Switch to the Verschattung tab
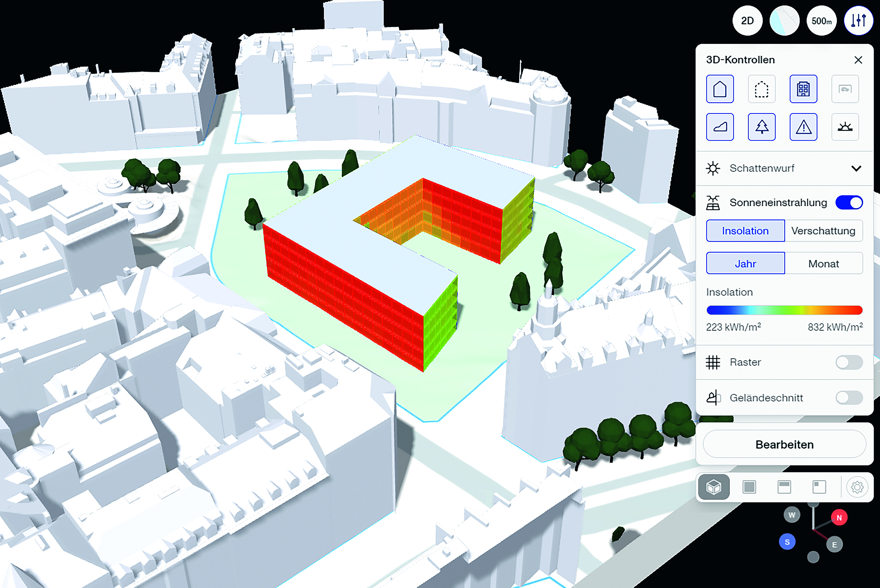 [823, 231]
